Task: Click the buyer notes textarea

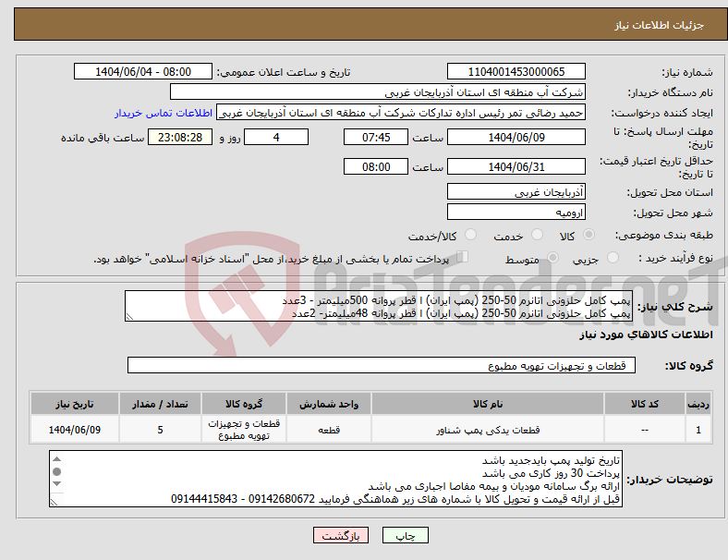Action: point(335,479)
